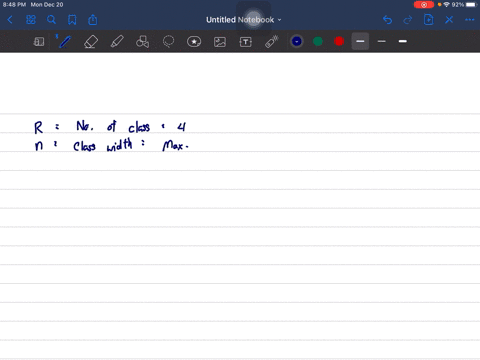Add a new page
480x360 pixels.
[x=428, y=20]
